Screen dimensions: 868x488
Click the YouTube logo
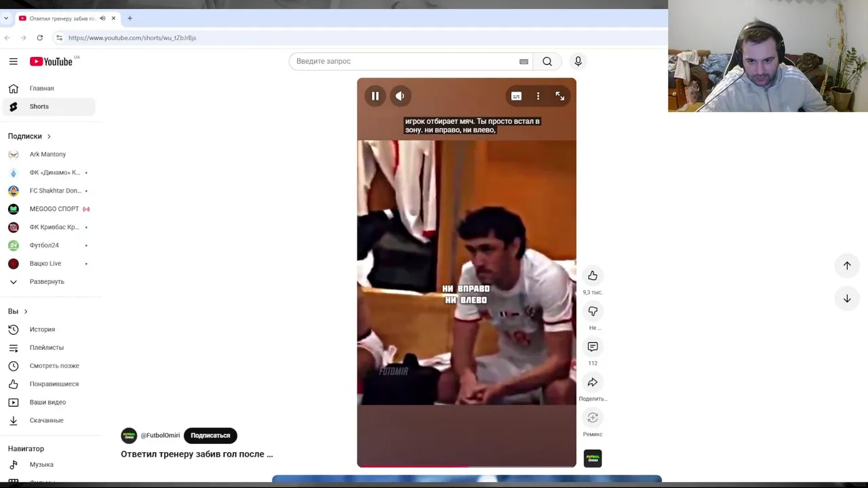[51, 61]
